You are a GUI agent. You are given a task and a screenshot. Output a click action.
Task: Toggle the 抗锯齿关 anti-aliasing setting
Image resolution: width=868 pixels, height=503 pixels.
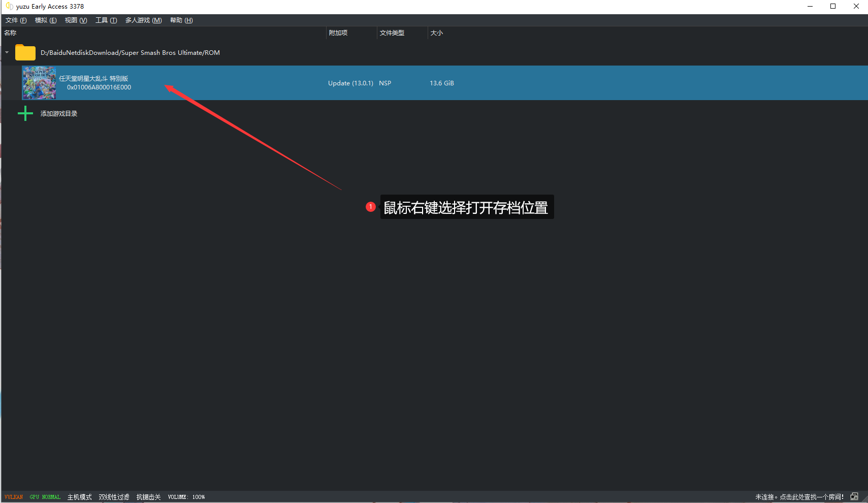[x=148, y=497]
